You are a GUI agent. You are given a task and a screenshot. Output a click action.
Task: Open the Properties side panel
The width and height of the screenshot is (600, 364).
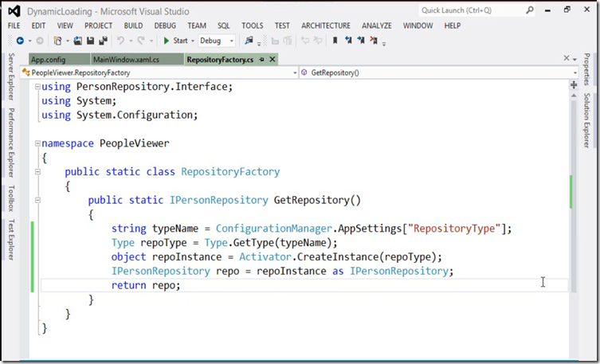pyautogui.click(x=586, y=69)
